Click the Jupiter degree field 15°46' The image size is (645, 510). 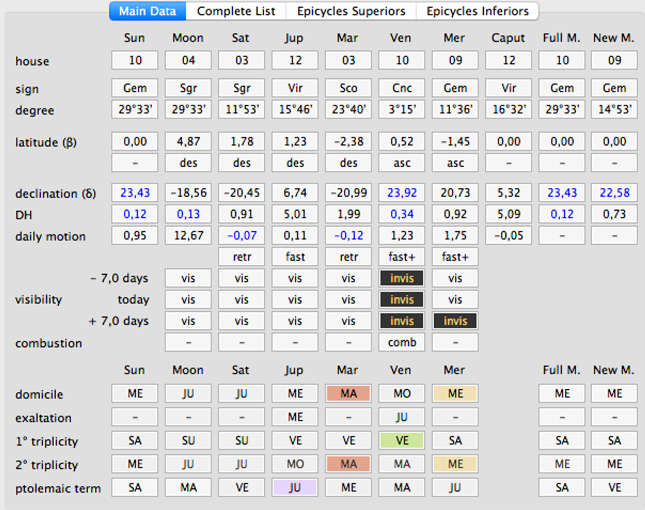295,109
